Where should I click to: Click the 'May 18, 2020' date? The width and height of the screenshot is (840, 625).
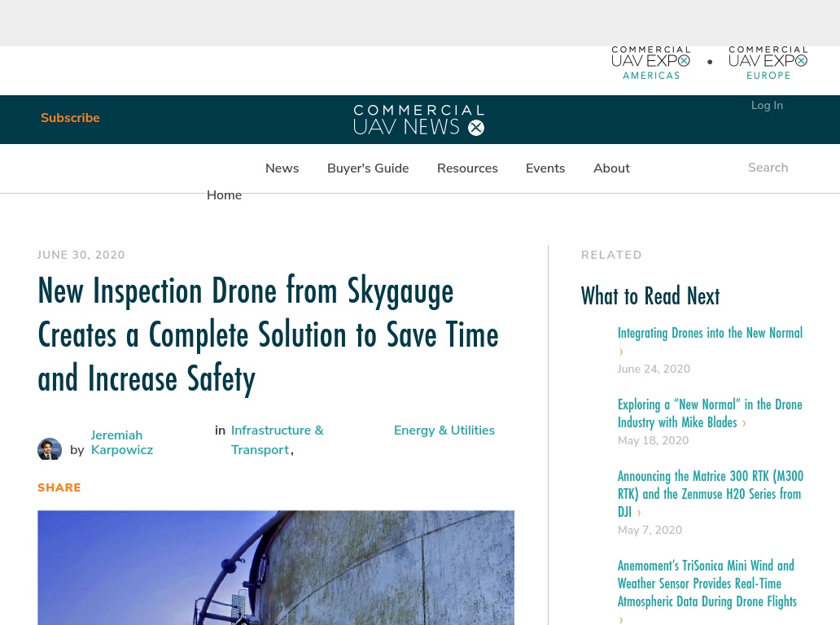653,441
